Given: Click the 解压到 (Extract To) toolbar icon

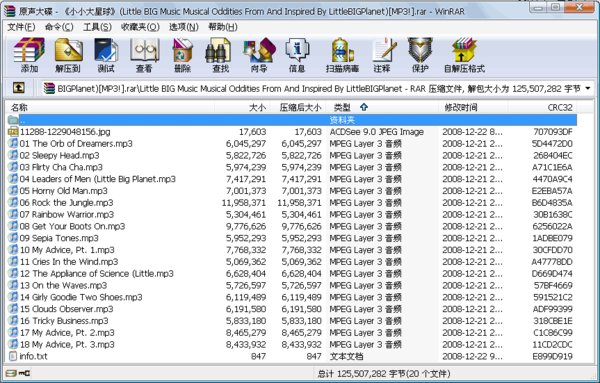Looking at the screenshot, I should point(68,55).
